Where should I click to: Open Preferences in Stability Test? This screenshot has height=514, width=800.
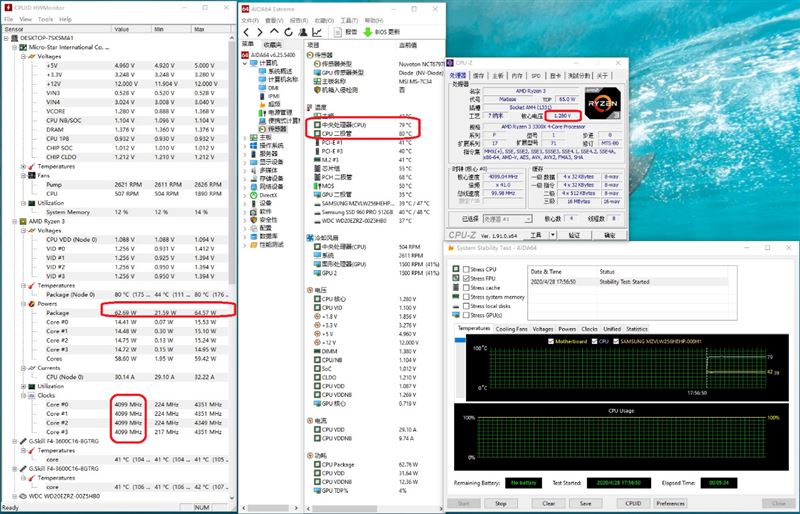670,503
